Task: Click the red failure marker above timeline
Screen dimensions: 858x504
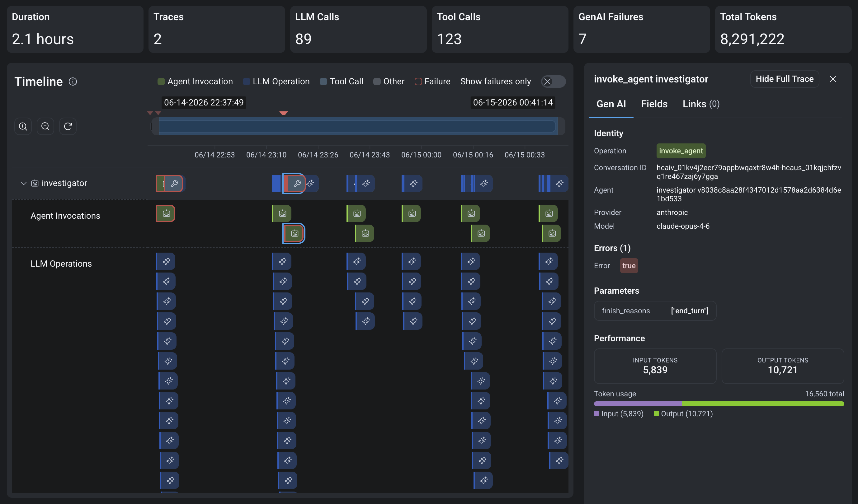Action: tap(283, 113)
